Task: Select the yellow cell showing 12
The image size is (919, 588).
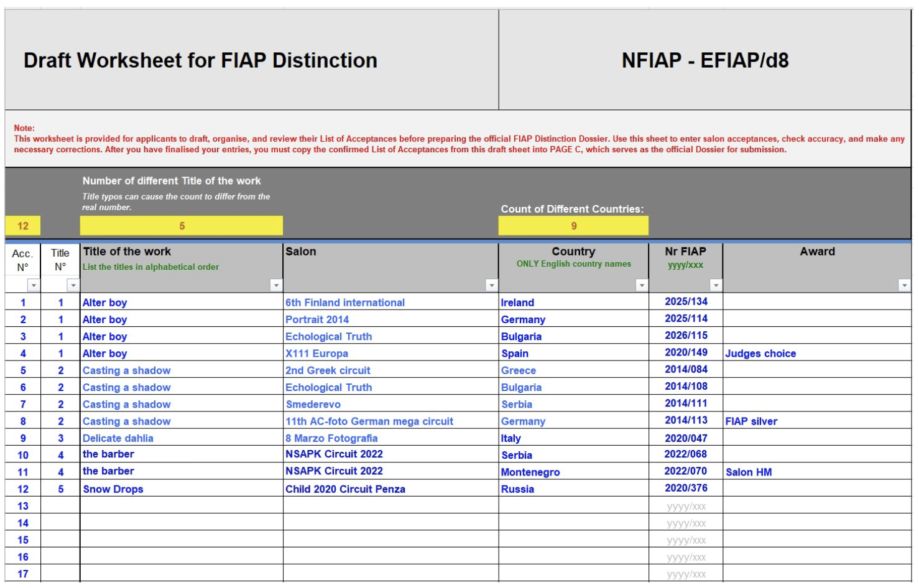Action: point(23,226)
